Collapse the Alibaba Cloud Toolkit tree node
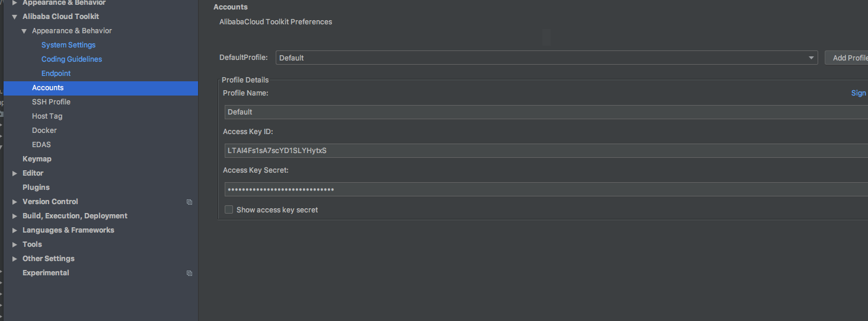868x321 pixels. tap(15, 17)
